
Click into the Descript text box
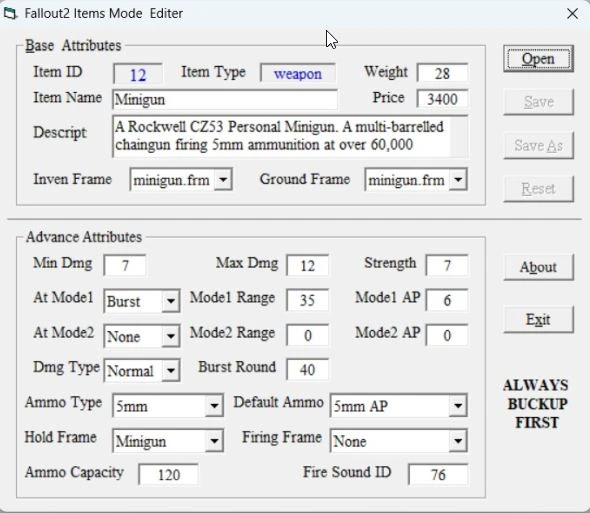point(290,136)
